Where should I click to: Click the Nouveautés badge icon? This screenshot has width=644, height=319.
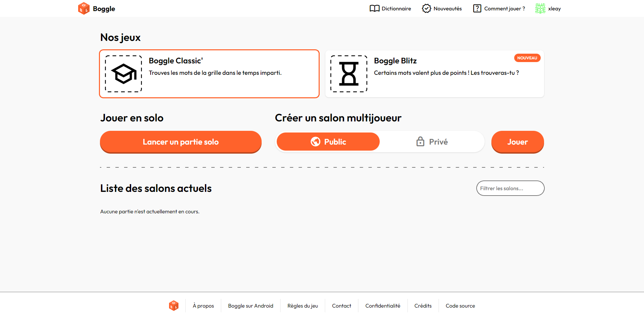426,8
